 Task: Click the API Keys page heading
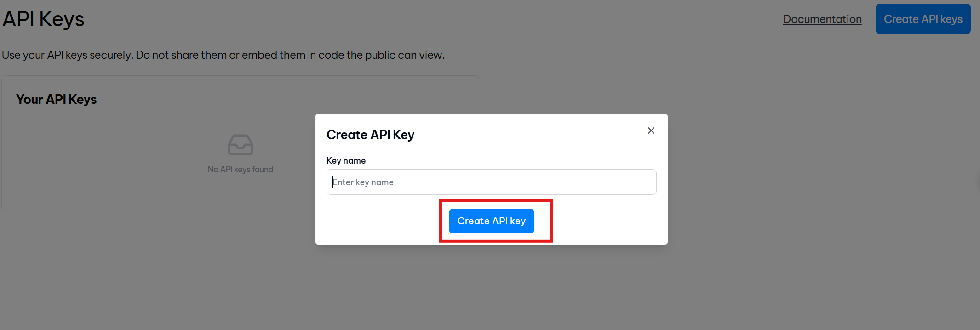point(44,18)
